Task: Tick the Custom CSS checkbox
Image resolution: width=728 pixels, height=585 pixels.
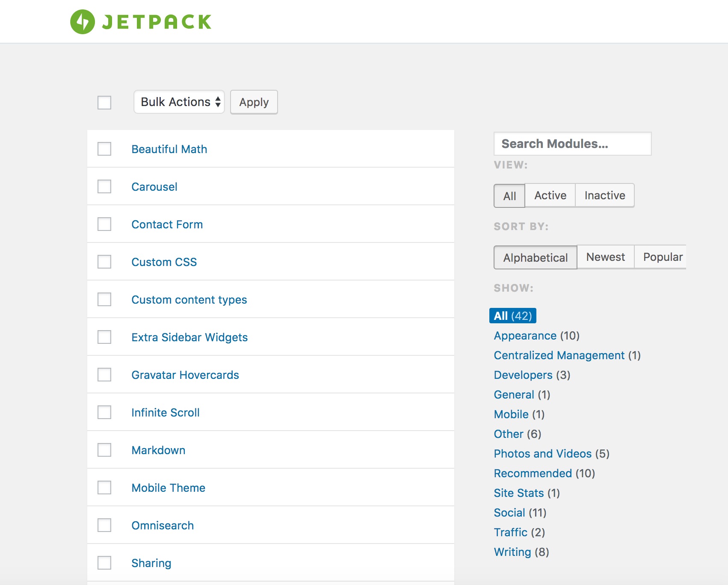Action: tap(104, 262)
